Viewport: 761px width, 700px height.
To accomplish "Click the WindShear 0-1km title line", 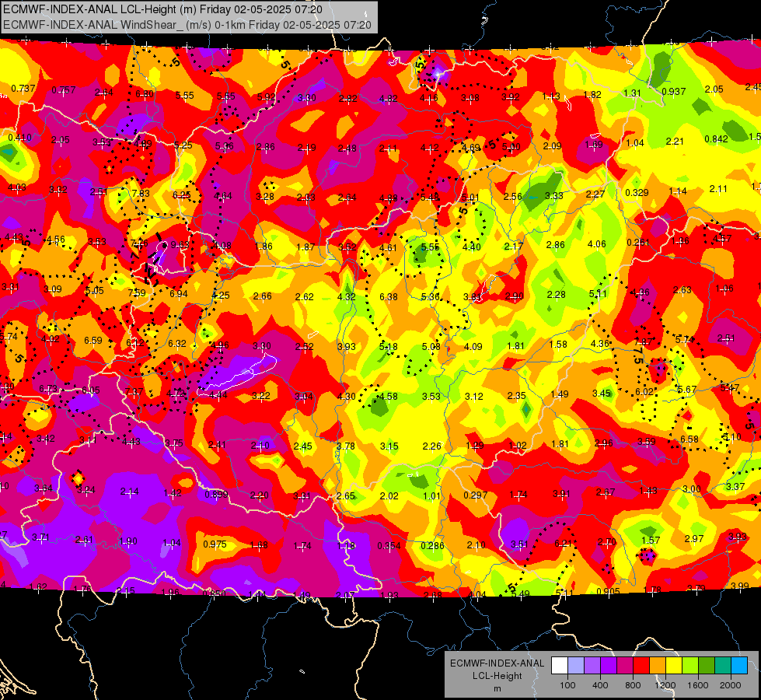I will (x=187, y=25).
